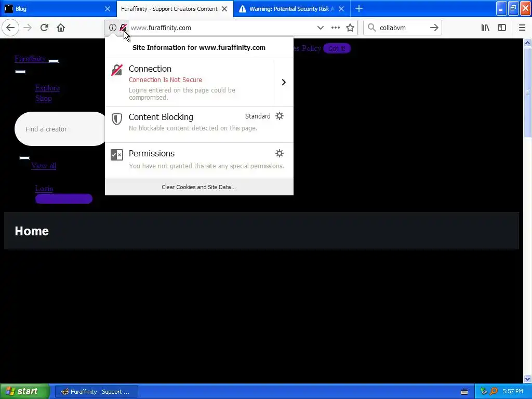Viewport: 532px width, 399px height.
Task: Click the Home heading
Action: pos(32,231)
